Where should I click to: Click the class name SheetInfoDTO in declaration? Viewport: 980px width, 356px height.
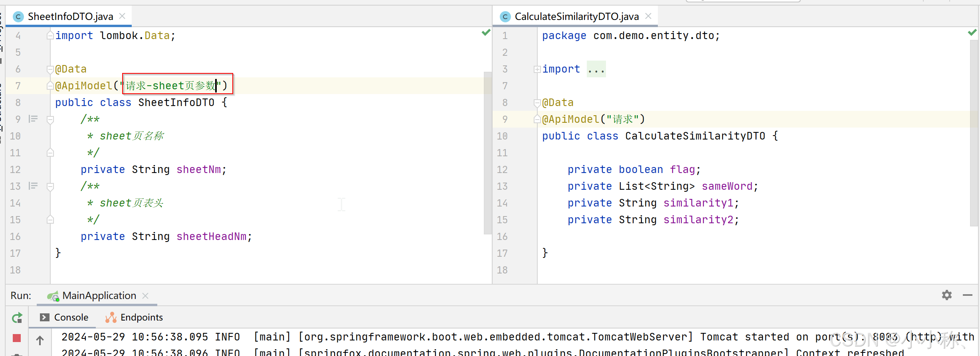click(176, 103)
